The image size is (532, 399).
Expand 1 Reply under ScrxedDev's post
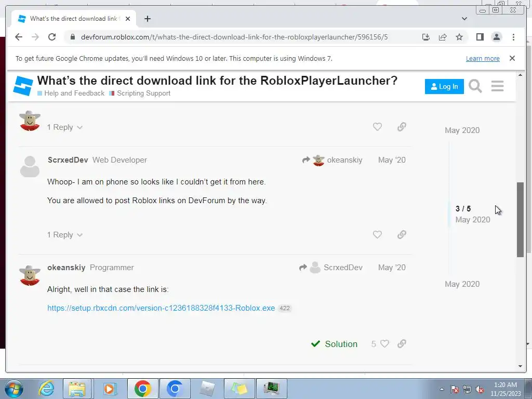coord(64,235)
